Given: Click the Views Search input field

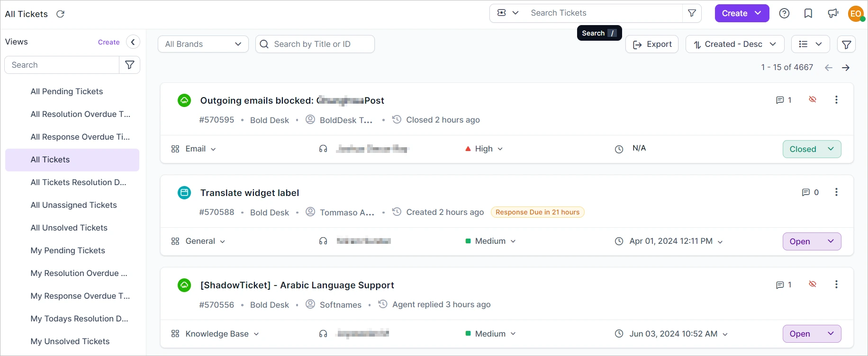Looking at the screenshot, I should 62,65.
